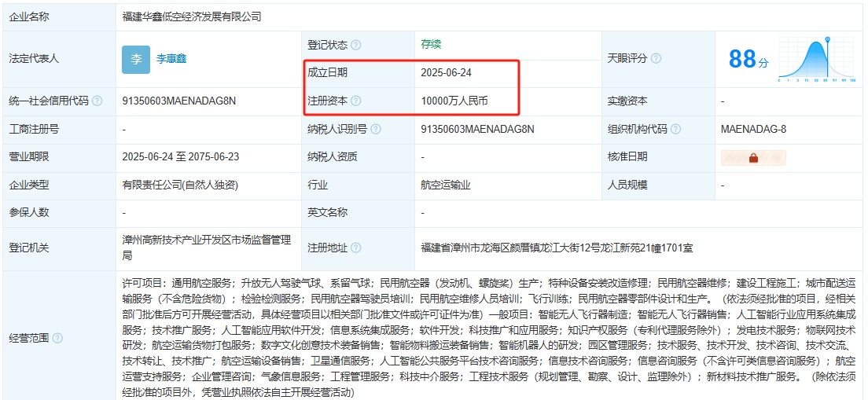Click the question mark next to 天眼评分
The width and height of the screenshot is (868, 400).
[656, 59]
